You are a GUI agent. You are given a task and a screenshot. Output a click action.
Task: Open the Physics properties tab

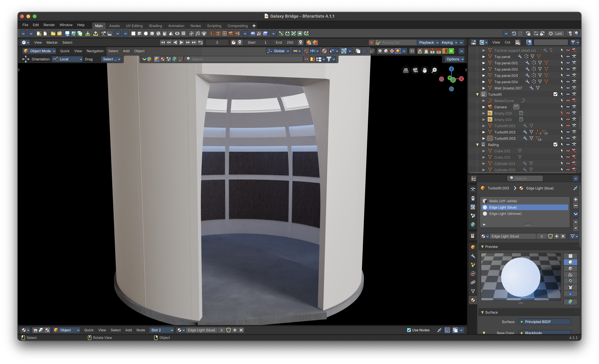click(x=473, y=274)
